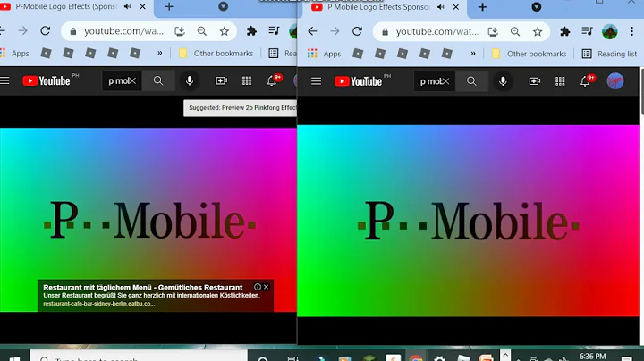
Task: Select 'P Mobile Logo Effects' tab in right window
Action: click(377, 7)
